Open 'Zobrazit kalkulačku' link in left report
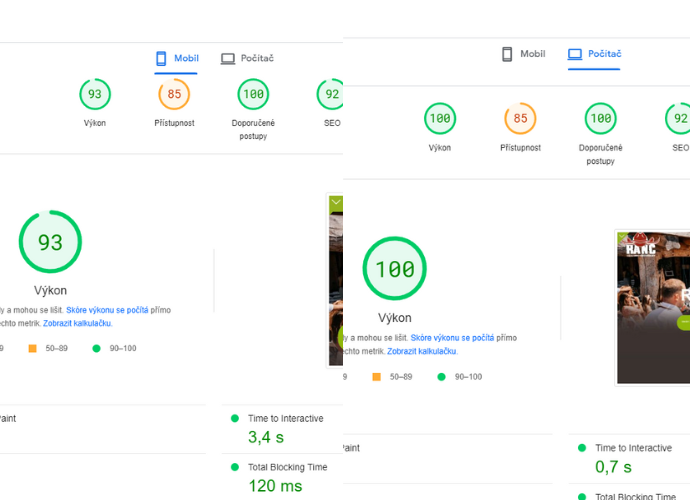690x500 pixels. (x=77, y=324)
